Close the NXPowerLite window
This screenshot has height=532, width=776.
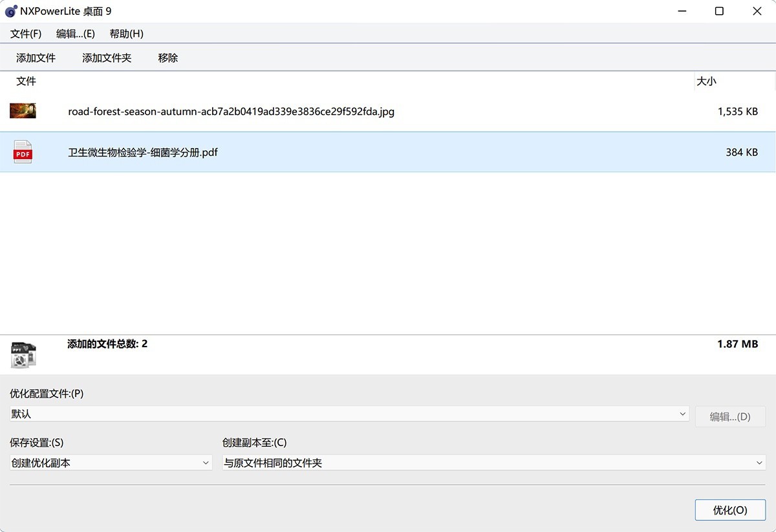(757, 12)
